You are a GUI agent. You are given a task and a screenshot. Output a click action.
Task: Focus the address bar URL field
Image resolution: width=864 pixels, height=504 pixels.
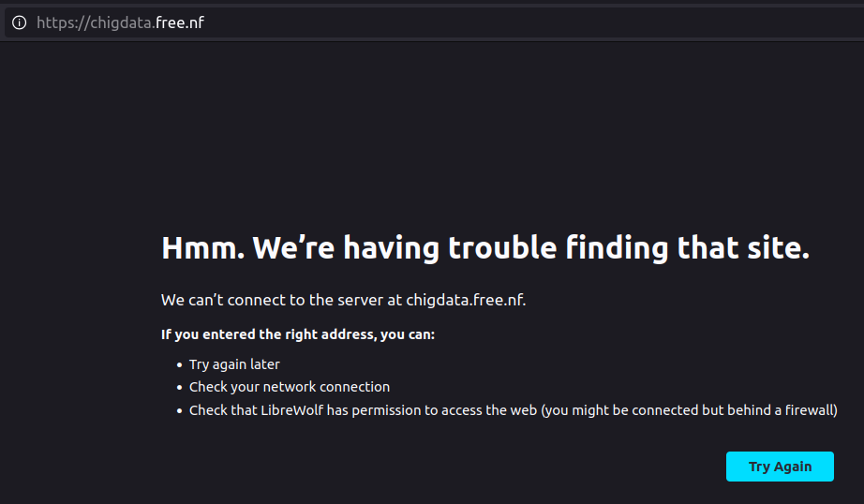[x=434, y=22]
